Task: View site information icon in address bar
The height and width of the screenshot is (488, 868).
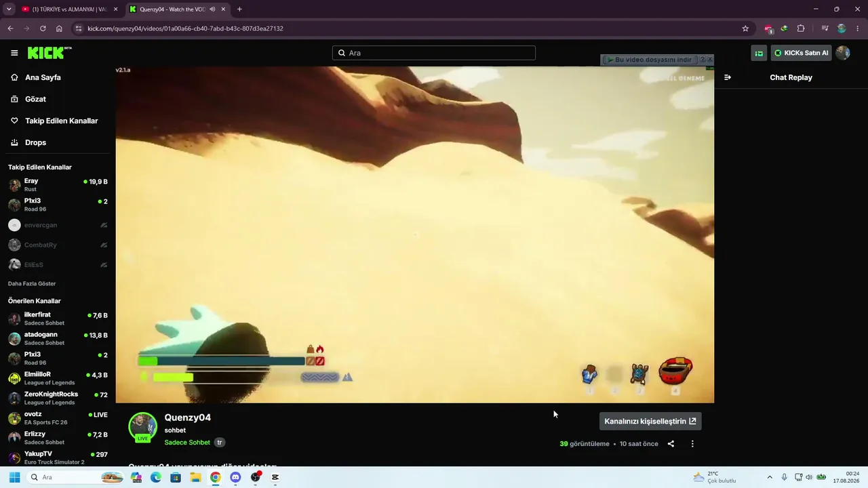Action: click(x=79, y=28)
